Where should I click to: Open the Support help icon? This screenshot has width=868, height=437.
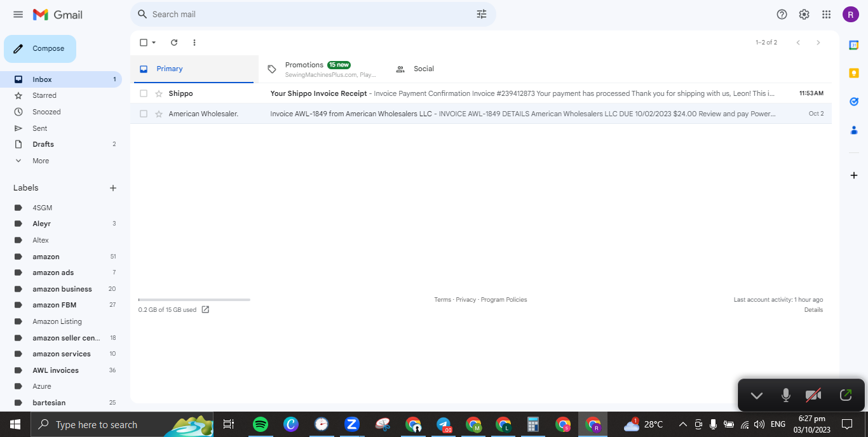(x=782, y=14)
